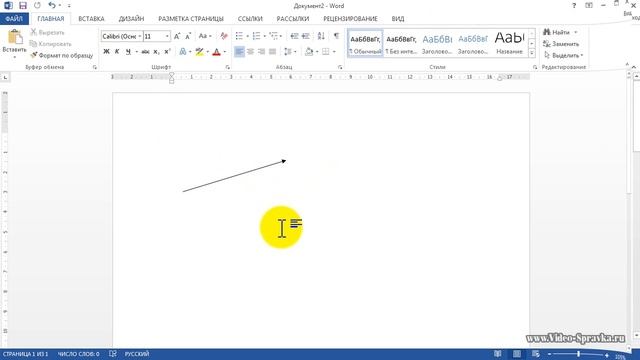Click Найти (Find) button
Screen dimensions: 640x360
click(557, 32)
